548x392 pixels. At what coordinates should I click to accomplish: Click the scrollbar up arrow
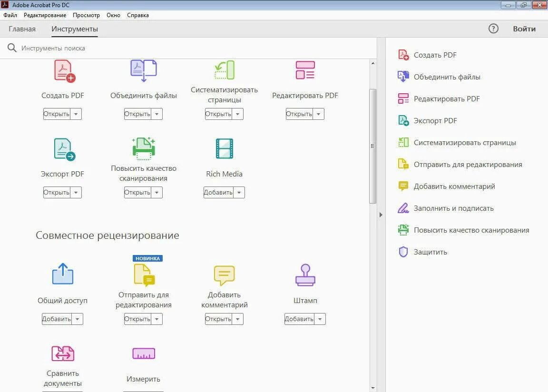point(373,63)
